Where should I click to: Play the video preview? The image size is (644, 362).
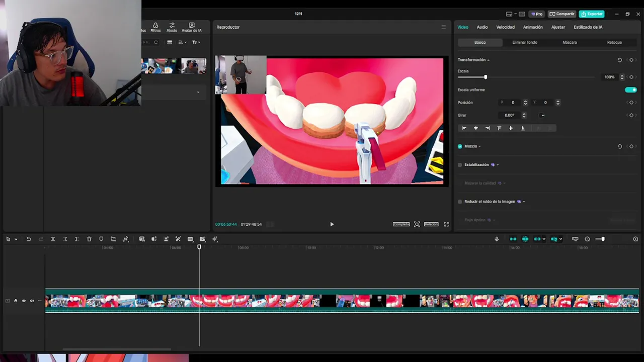click(x=332, y=224)
